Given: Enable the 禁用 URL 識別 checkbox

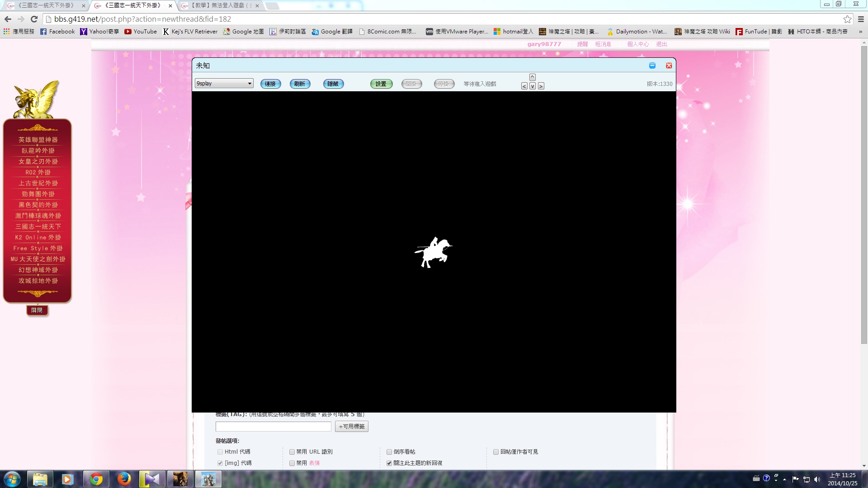Looking at the screenshot, I should coord(292,452).
